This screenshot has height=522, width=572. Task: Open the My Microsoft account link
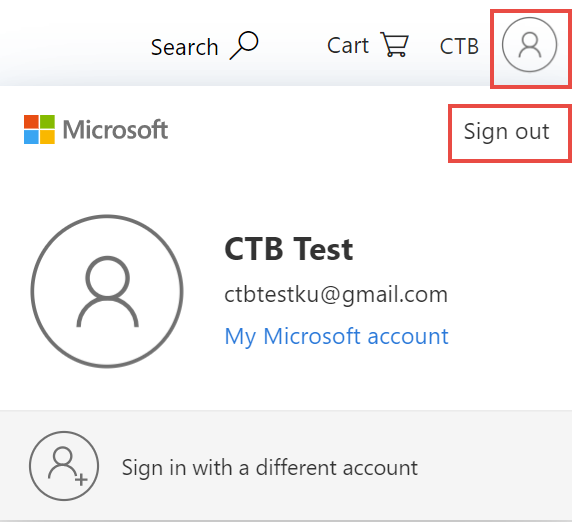tap(336, 336)
